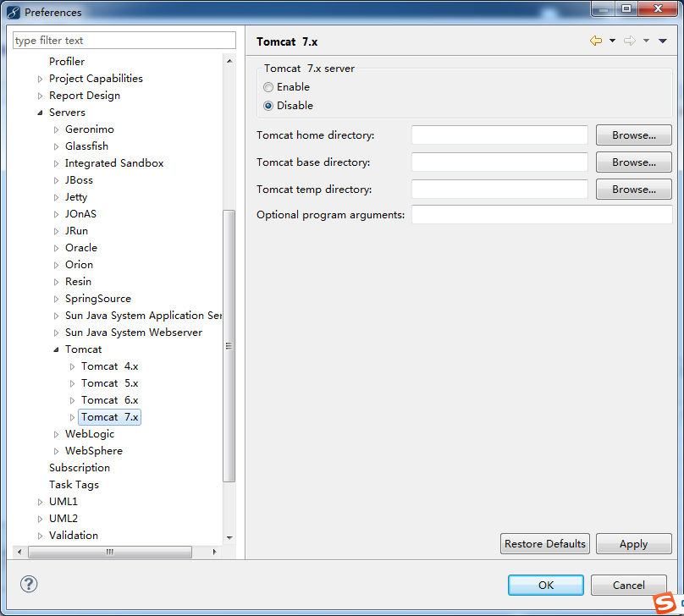Click the tree vertical scrollbar thumb
Image resolution: width=684 pixels, height=616 pixels.
pos(229,346)
